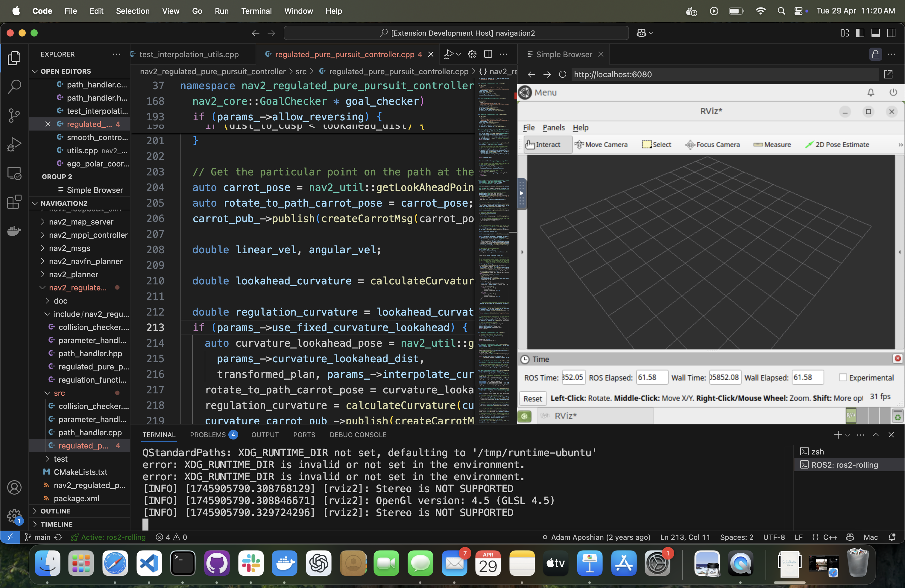Switch to the PROBLEMS tab
The width and height of the screenshot is (905, 588).
(208, 435)
